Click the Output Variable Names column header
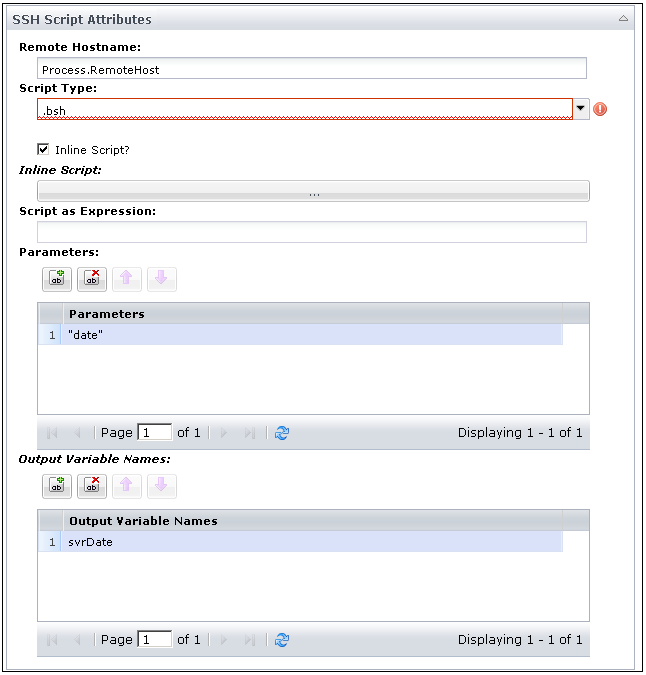 pos(312,521)
